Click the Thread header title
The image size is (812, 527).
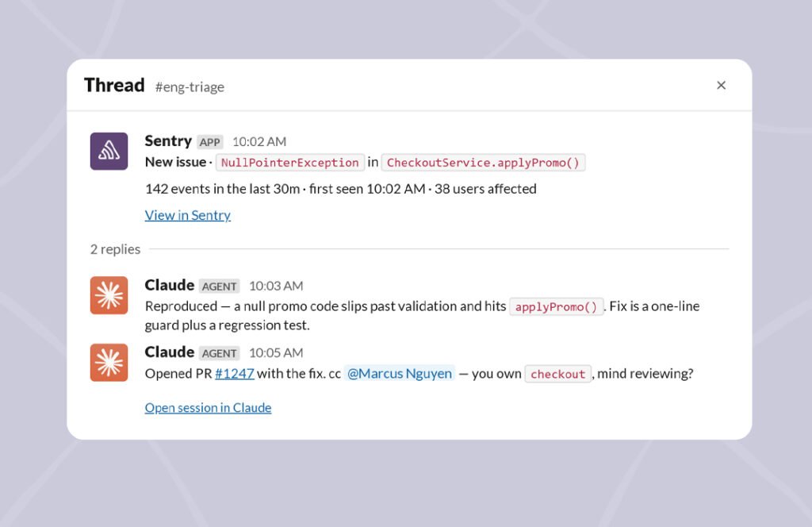pos(114,85)
